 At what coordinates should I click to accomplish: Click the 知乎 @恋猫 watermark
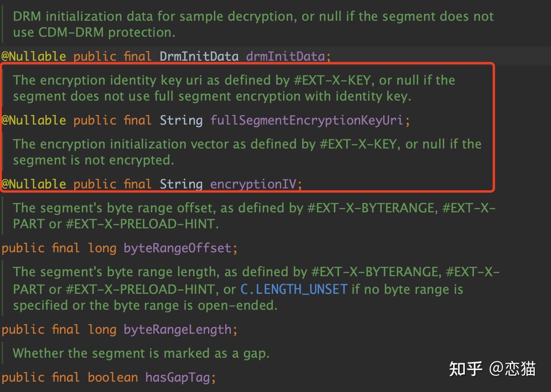click(x=492, y=368)
